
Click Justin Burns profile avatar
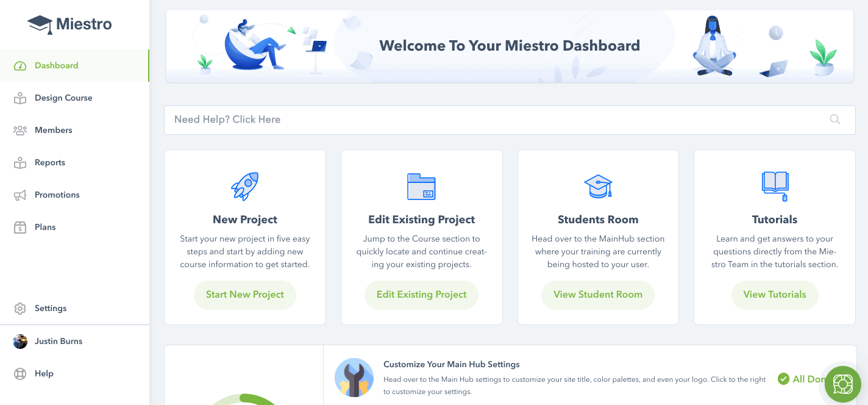[x=20, y=342]
